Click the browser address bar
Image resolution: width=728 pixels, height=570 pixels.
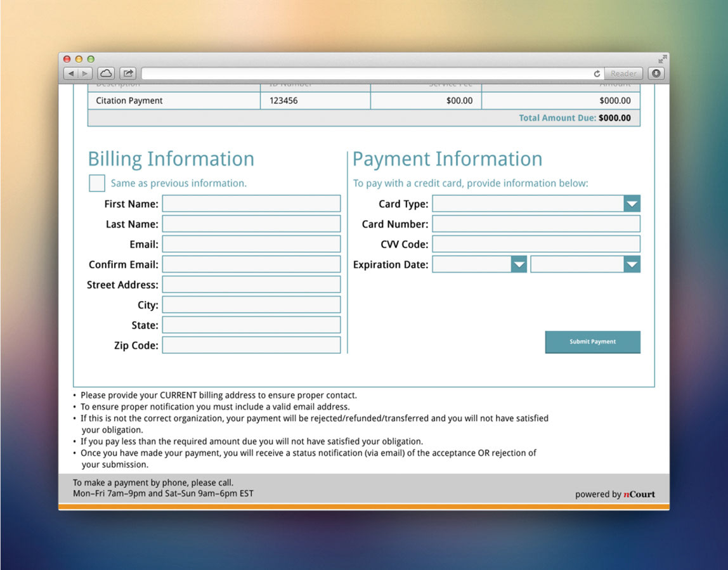click(x=367, y=74)
